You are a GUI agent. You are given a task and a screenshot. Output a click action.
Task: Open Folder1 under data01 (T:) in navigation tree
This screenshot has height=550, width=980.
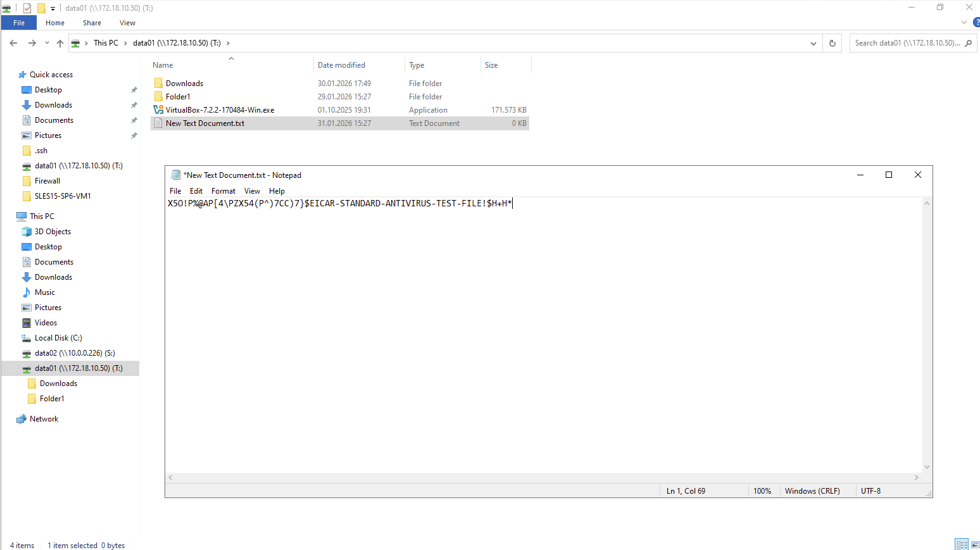[x=52, y=399]
